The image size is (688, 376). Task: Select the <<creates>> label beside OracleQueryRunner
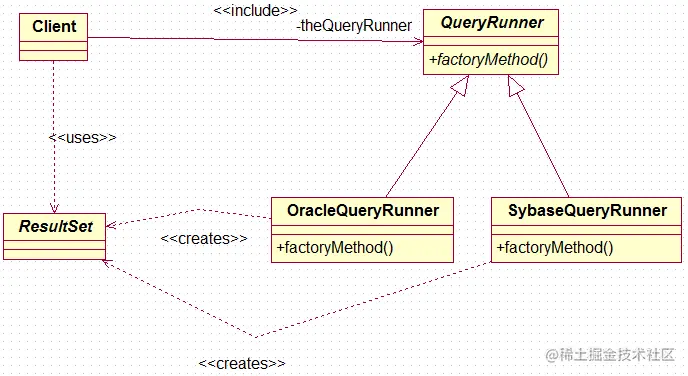(x=204, y=239)
